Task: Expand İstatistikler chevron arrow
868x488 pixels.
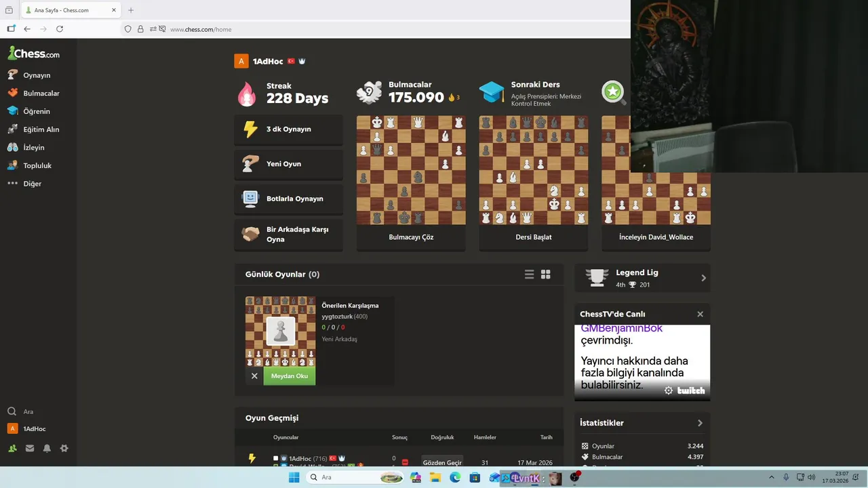Action: pyautogui.click(x=700, y=423)
